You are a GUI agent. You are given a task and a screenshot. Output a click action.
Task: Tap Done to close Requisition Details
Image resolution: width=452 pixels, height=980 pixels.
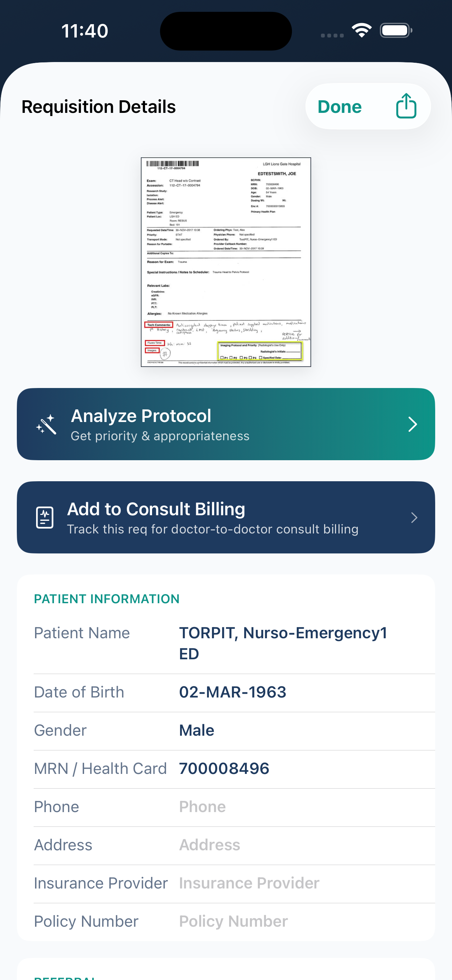pyautogui.click(x=340, y=106)
